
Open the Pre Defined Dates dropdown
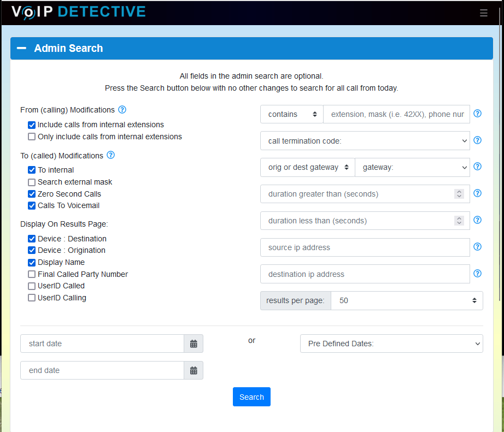(391, 344)
